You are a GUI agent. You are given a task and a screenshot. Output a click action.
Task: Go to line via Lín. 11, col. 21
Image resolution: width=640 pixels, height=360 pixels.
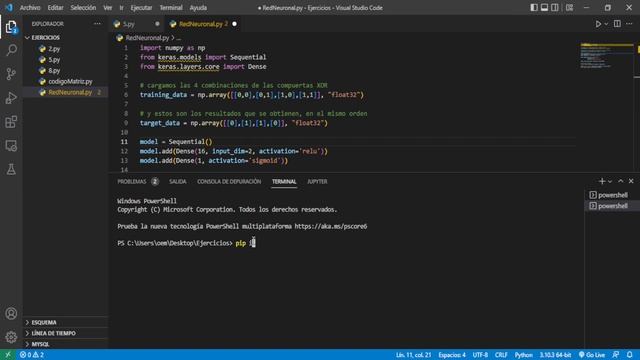click(x=413, y=355)
